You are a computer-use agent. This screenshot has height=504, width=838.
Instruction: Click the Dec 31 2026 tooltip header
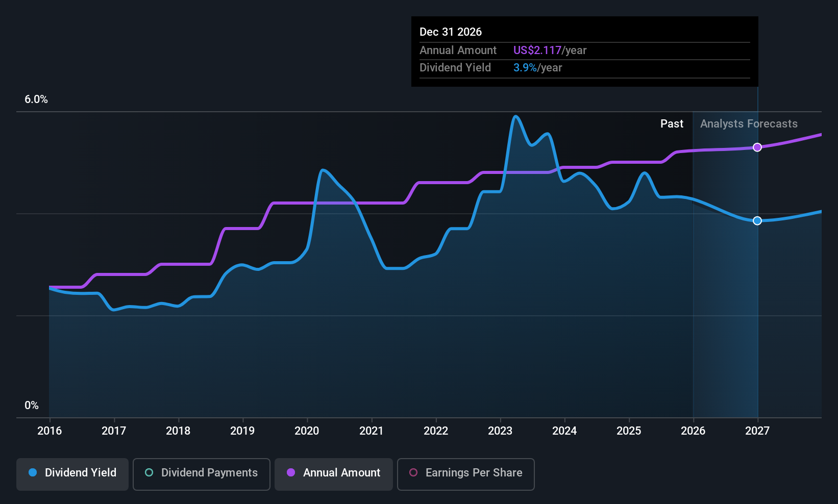451,32
